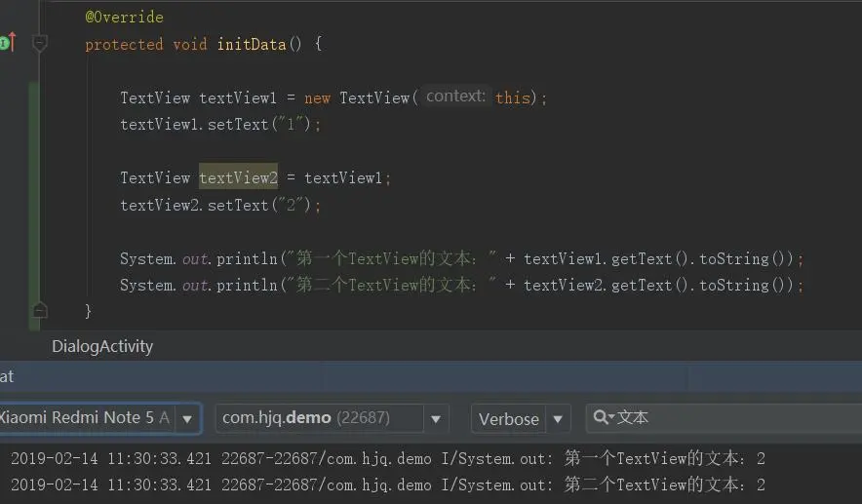This screenshot has height=504, width=862.
Task: Click the @Override annotation
Action: (124, 17)
